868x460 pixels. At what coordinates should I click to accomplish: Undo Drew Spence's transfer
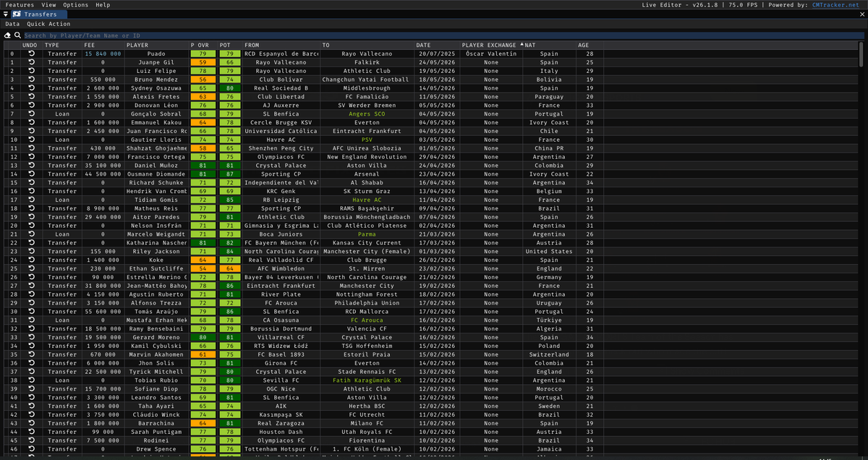[29, 448]
